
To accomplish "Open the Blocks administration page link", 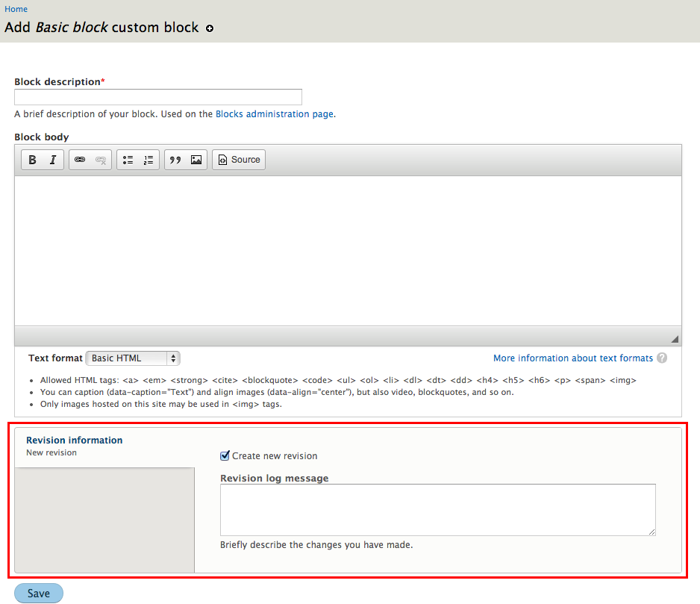I will pos(274,114).
